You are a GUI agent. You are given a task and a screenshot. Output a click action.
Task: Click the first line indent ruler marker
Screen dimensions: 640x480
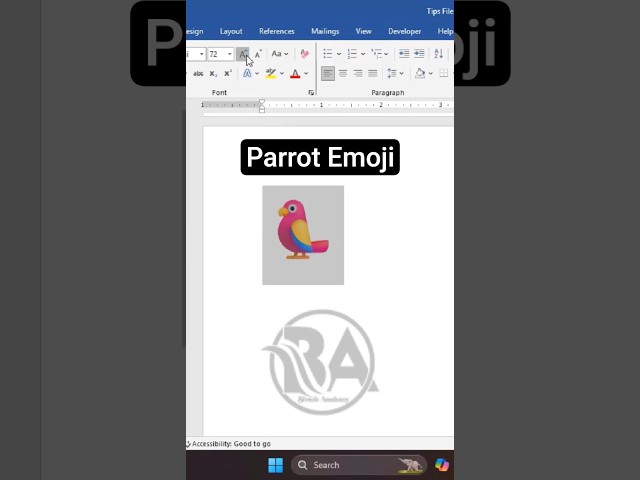click(x=262, y=102)
